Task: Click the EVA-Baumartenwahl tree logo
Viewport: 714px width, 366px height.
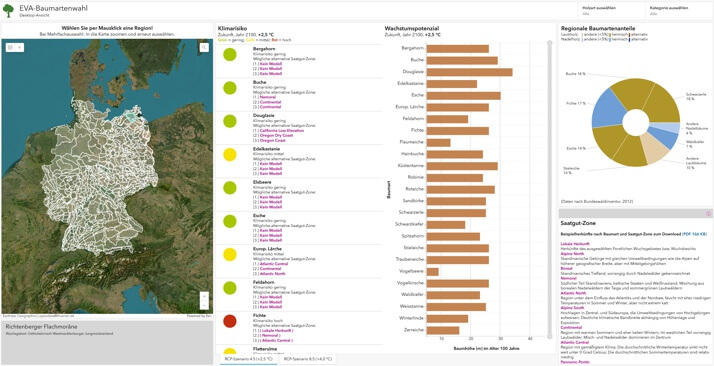Action: (8, 10)
